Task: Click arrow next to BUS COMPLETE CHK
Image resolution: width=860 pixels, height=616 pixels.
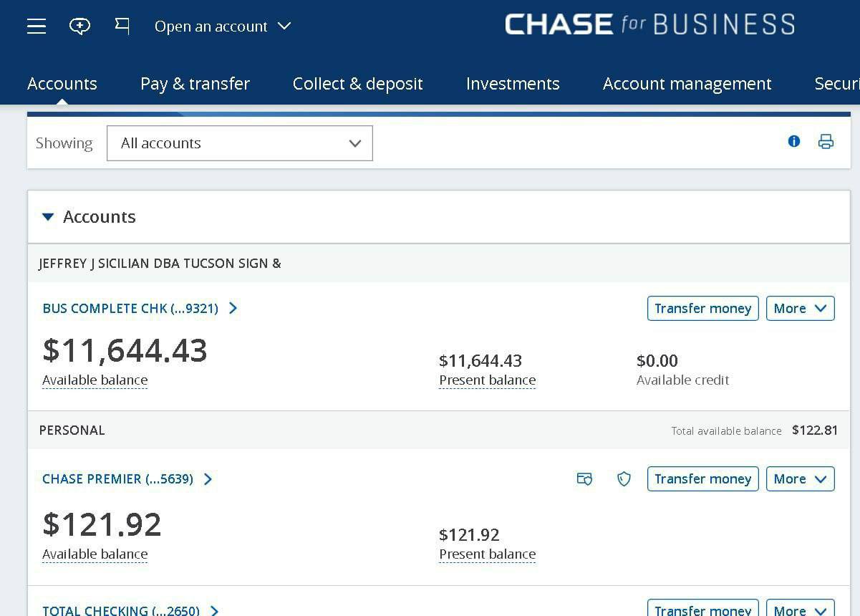Action: tap(233, 308)
